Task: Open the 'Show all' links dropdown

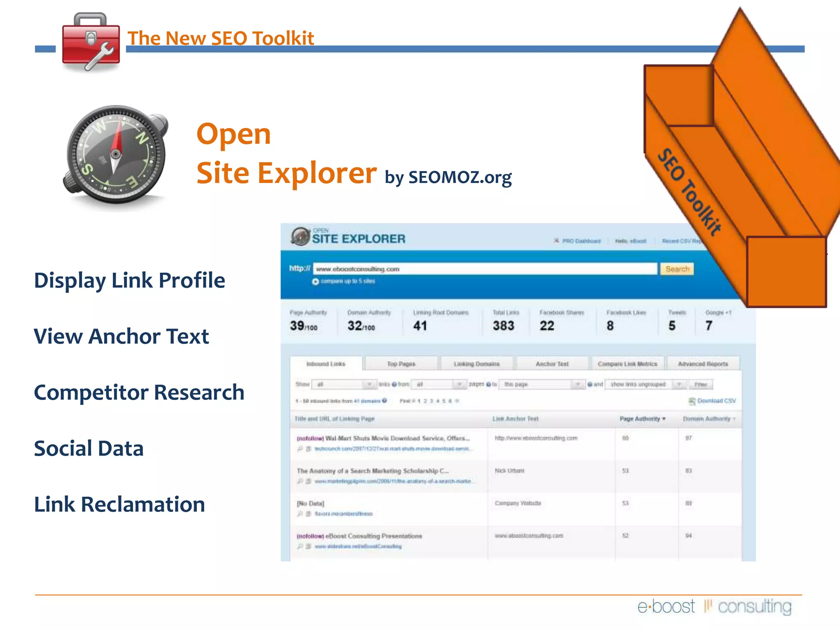Action: pyautogui.click(x=344, y=384)
